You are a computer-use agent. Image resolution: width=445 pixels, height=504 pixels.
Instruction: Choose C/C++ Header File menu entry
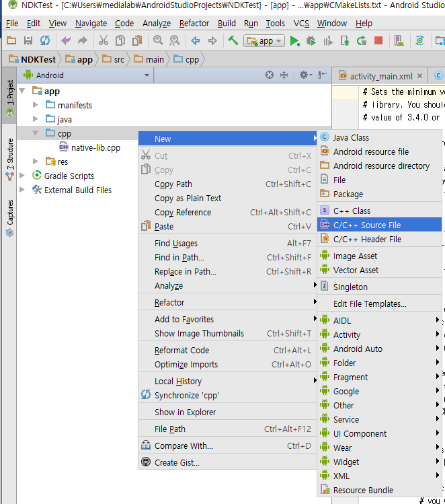(380, 239)
